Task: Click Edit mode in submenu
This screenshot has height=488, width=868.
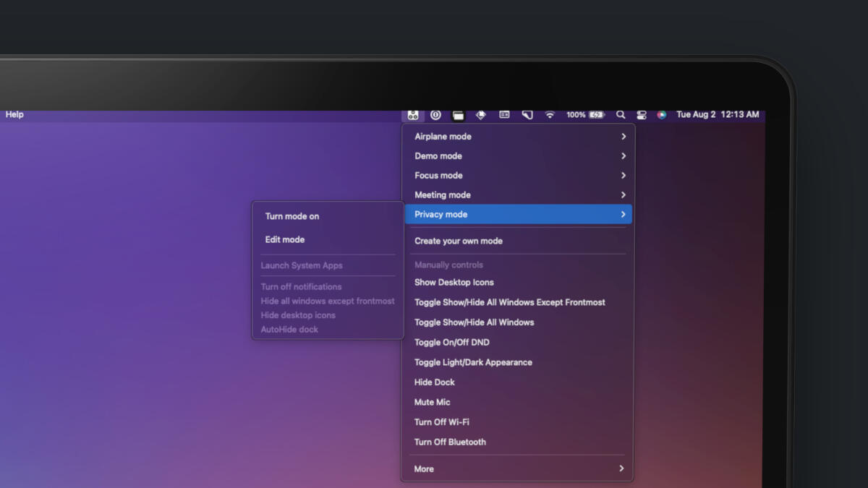Action: [284, 239]
